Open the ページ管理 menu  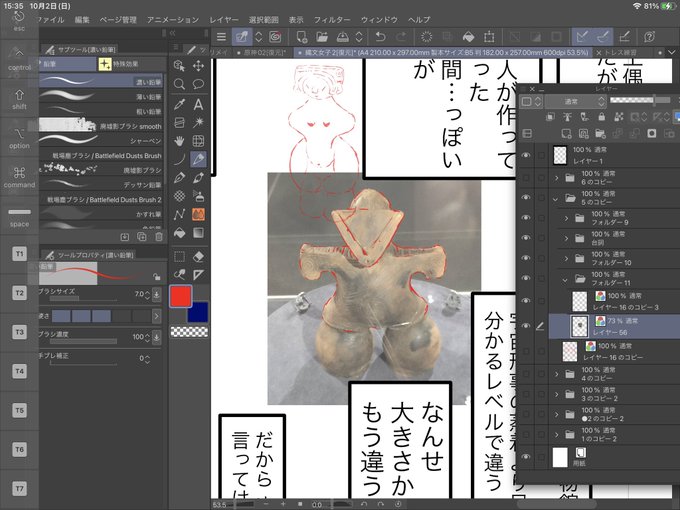pyautogui.click(x=118, y=20)
